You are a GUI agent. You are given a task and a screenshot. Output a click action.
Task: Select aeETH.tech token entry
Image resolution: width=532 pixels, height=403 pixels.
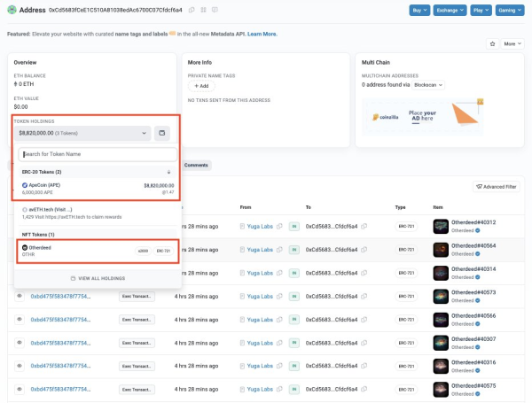(x=98, y=213)
